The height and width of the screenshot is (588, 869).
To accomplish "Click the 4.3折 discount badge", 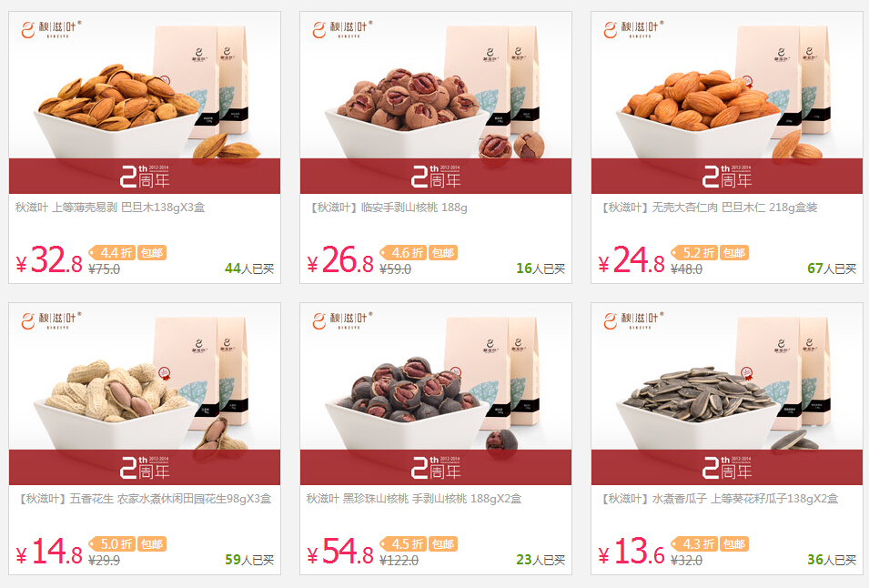I will pyautogui.click(x=694, y=544).
